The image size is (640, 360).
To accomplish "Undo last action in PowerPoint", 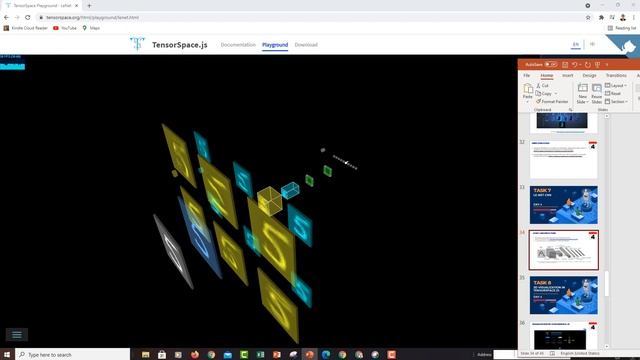I will [x=574, y=64].
